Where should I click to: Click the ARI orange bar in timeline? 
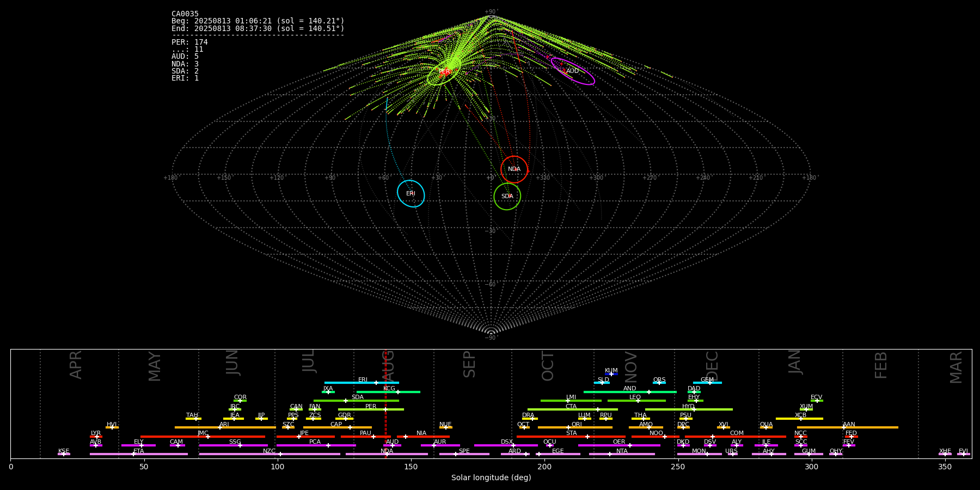(x=225, y=427)
